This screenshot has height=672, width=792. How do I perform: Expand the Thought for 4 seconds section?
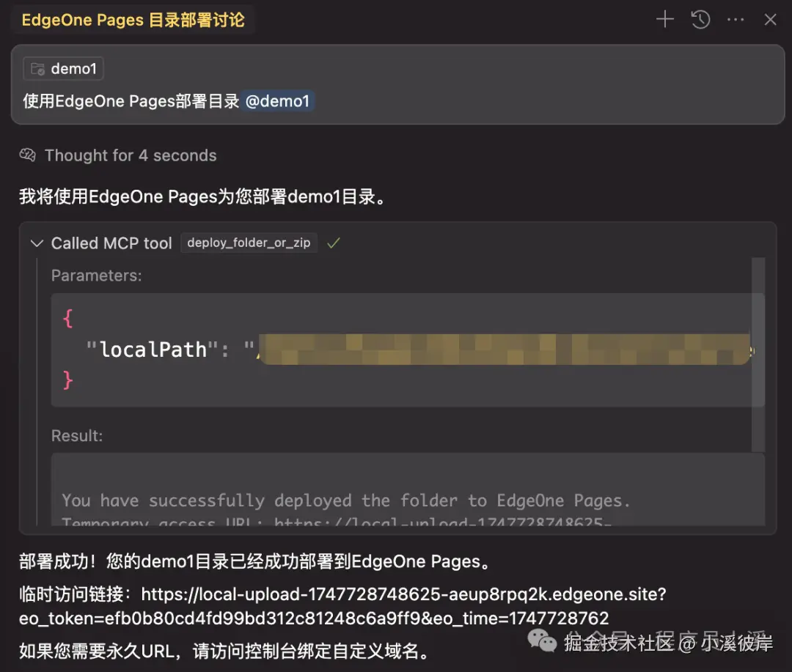[x=131, y=155]
